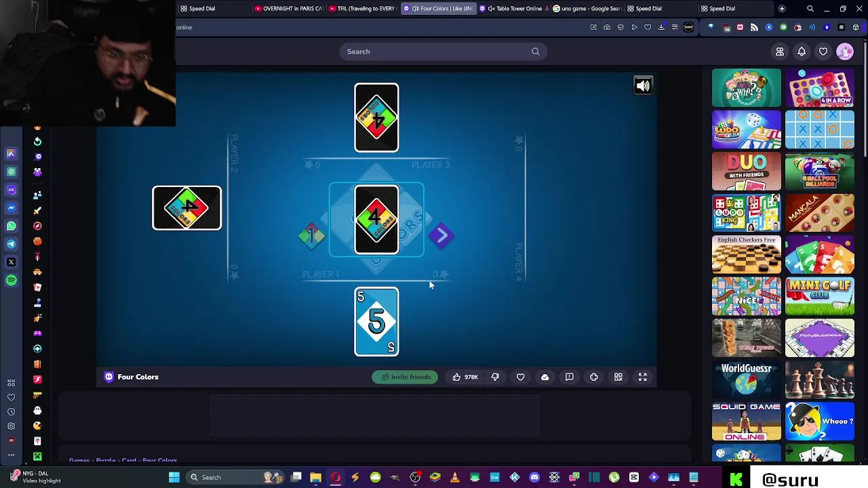Switch to uno game Google Search tab
The image size is (868, 488).
pyautogui.click(x=587, y=8)
